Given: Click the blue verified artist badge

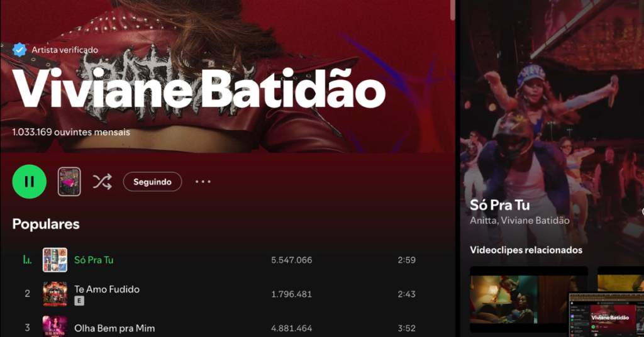Looking at the screenshot, I should 19,50.
